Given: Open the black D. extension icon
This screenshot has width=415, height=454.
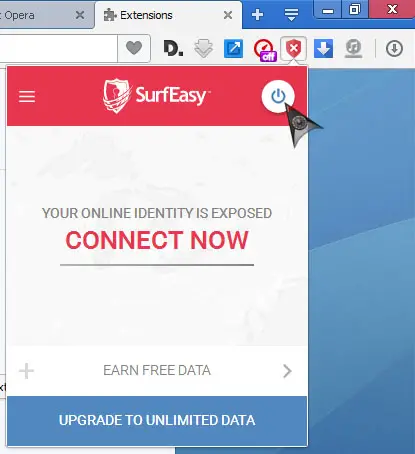Looking at the screenshot, I should 173,49.
